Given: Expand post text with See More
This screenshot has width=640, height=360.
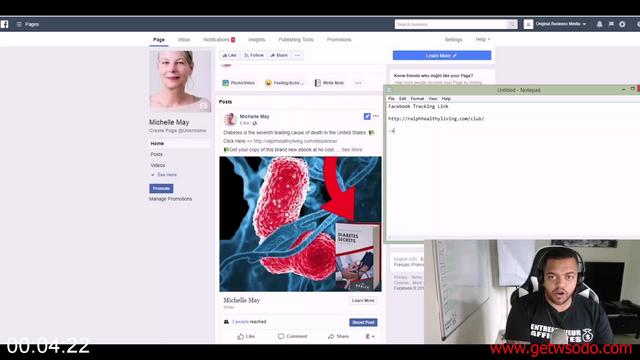Looking at the screenshot, I should pyautogui.click(x=352, y=150).
